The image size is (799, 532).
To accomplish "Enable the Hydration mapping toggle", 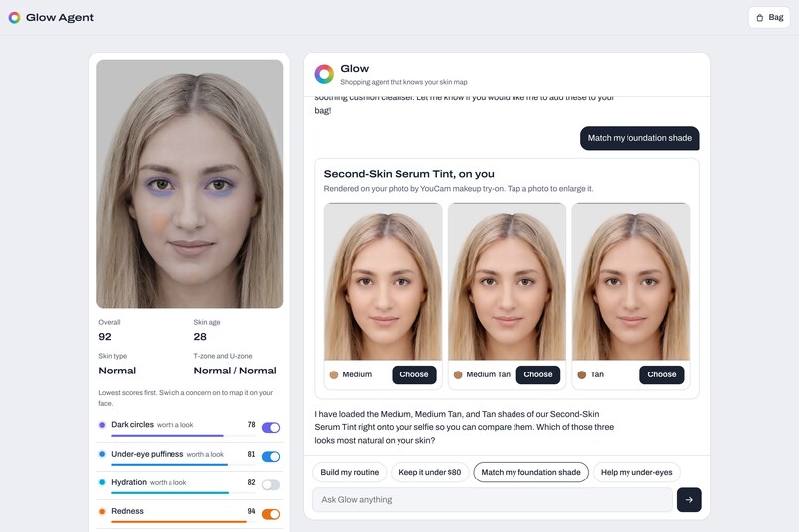I will (x=271, y=485).
